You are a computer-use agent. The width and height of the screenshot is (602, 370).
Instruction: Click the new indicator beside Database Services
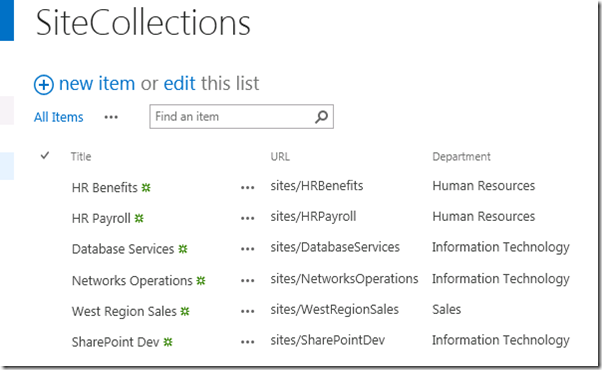point(183,249)
